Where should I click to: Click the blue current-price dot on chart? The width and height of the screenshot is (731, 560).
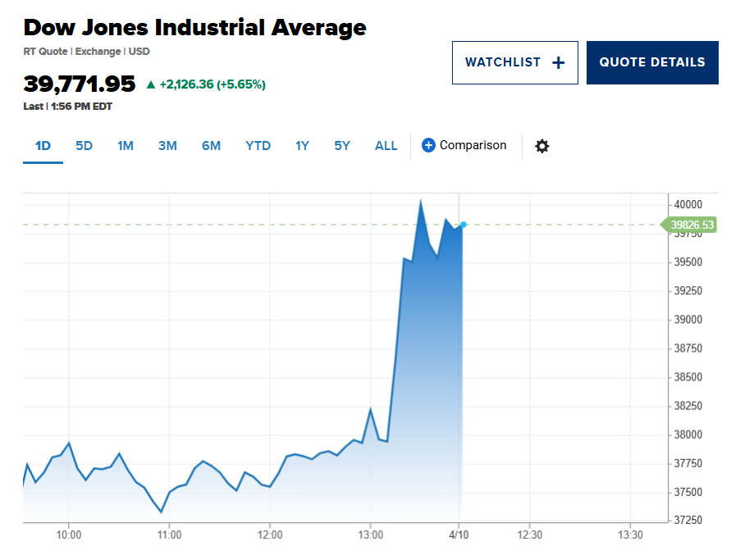464,225
